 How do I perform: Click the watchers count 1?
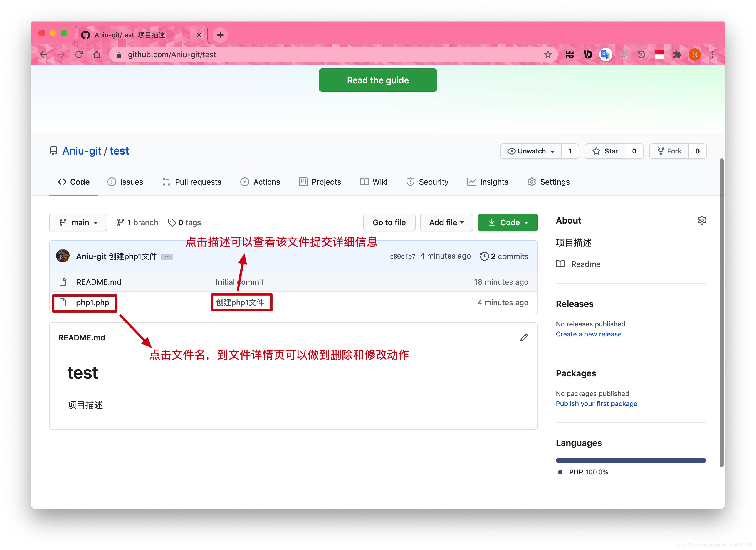(x=570, y=151)
